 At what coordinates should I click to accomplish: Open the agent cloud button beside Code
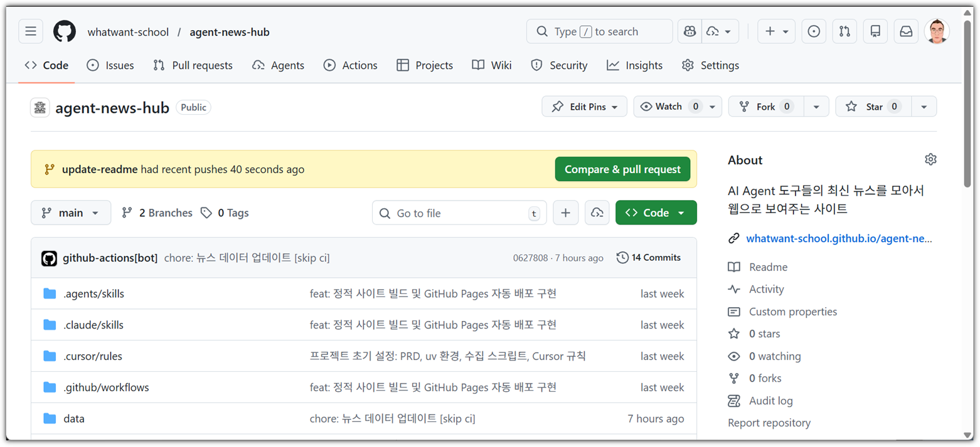pos(597,213)
